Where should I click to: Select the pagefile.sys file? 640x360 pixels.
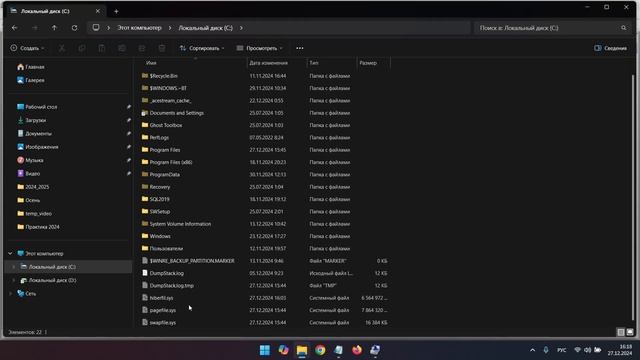pos(264,310)
